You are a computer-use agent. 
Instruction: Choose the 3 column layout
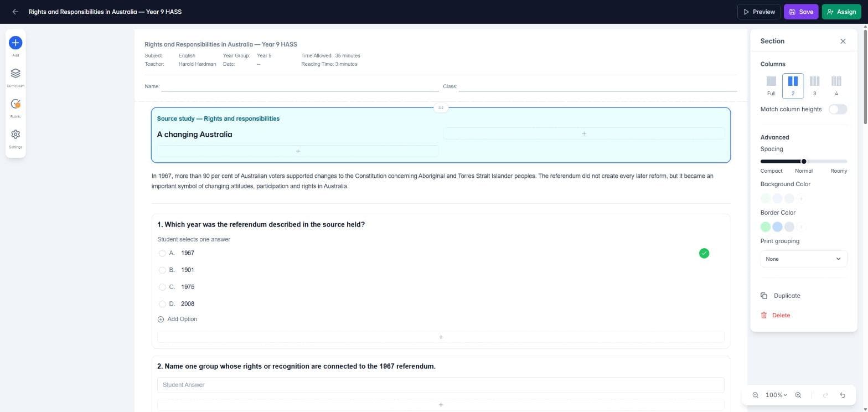point(814,86)
